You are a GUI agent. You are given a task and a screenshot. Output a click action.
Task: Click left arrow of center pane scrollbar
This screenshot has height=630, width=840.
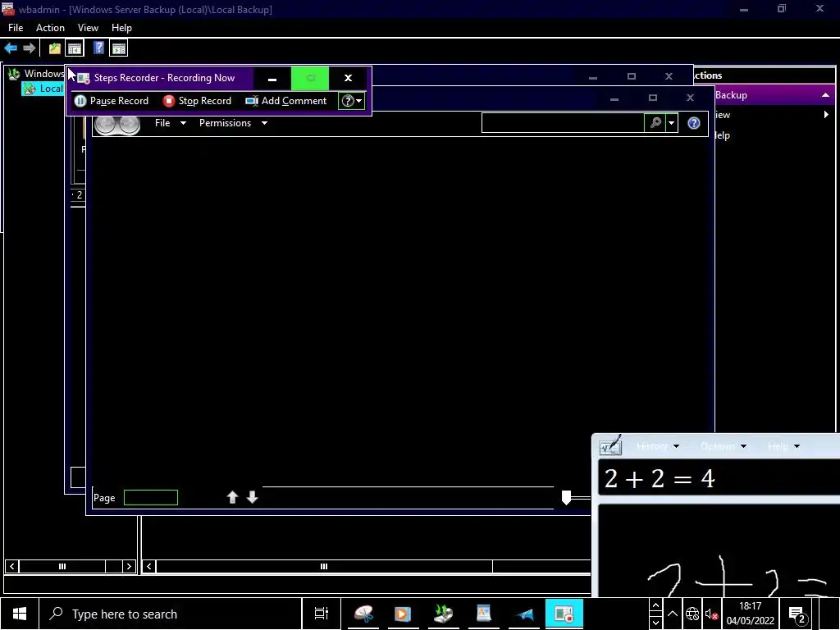point(149,566)
